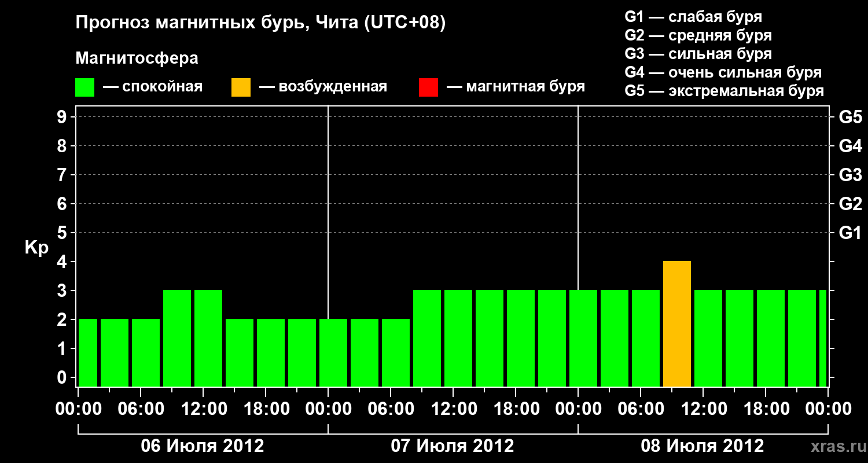Click the '18:00' time label under 07 July
The image size is (868, 463).
[516, 409]
